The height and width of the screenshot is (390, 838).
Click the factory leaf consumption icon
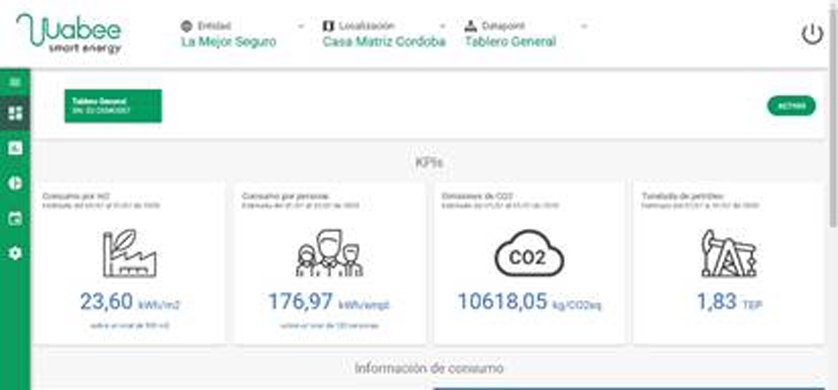pyautogui.click(x=129, y=253)
